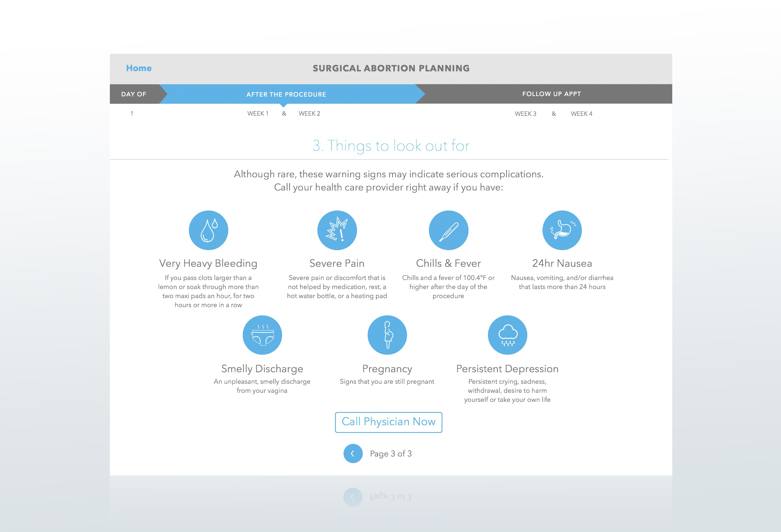Click 'Signs that you are still pregnant' text
The width and height of the screenshot is (781, 532).
387,382
